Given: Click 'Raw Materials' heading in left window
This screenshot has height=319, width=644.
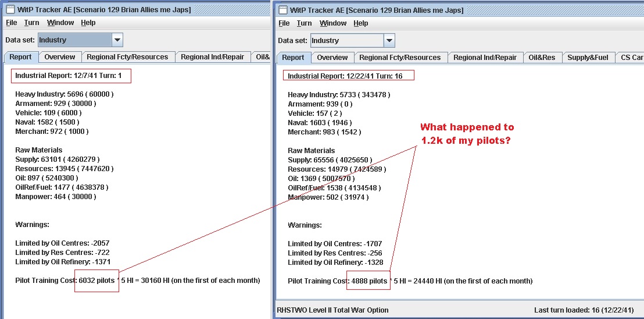Looking at the screenshot, I should pyautogui.click(x=38, y=150).
